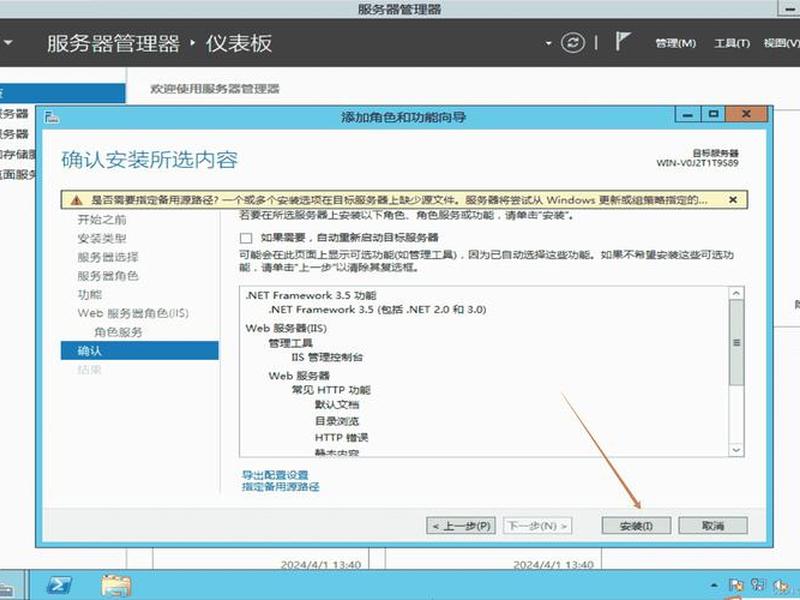Click the volume tray icon
Viewport: 800px width, 600px height.
[x=781, y=585]
